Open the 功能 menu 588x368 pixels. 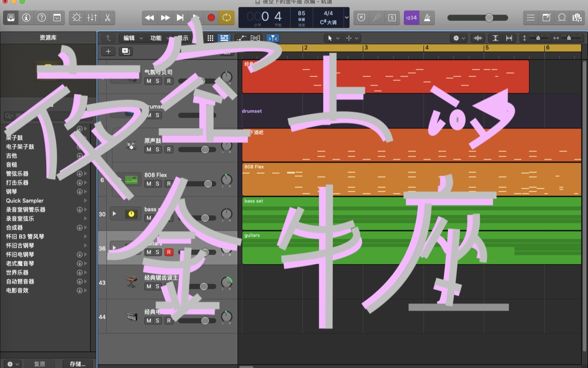pyautogui.click(x=159, y=38)
